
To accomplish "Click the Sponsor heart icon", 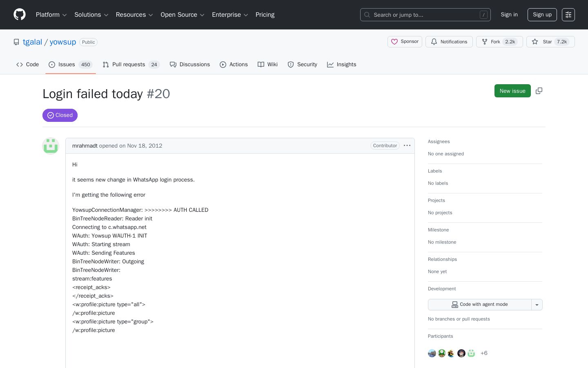I will (x=394, y=42).
